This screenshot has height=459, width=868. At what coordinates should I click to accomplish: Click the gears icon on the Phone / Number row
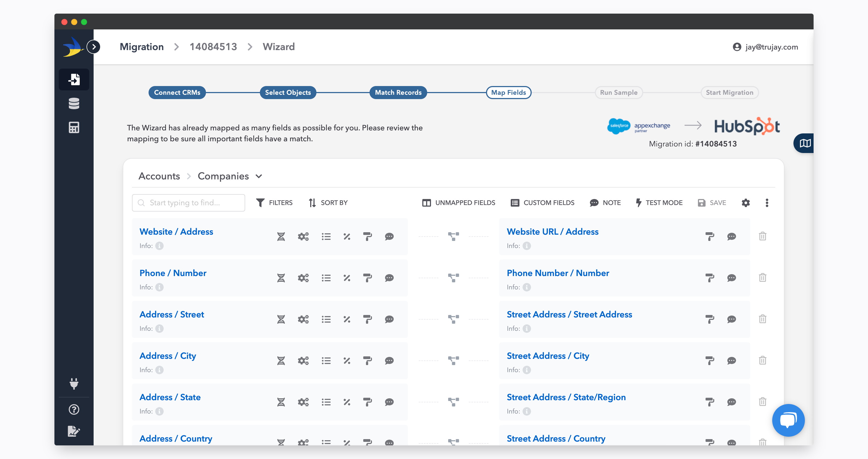coord(303,278)
